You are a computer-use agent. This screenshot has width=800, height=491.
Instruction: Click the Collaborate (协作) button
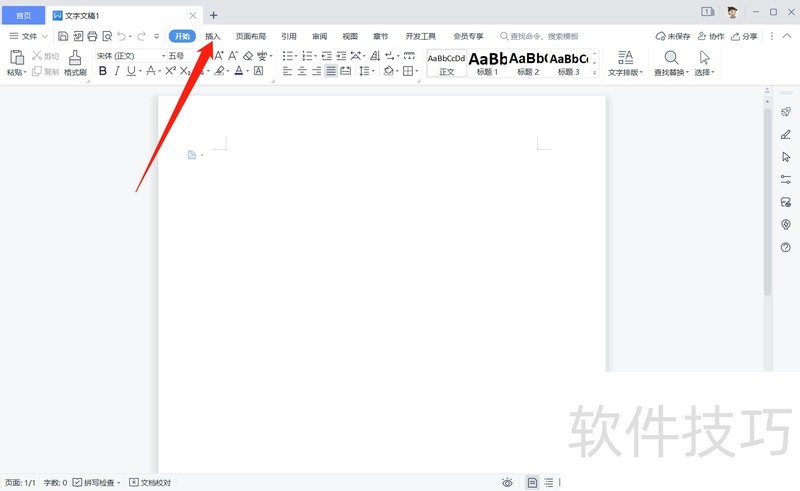(711, 36)
